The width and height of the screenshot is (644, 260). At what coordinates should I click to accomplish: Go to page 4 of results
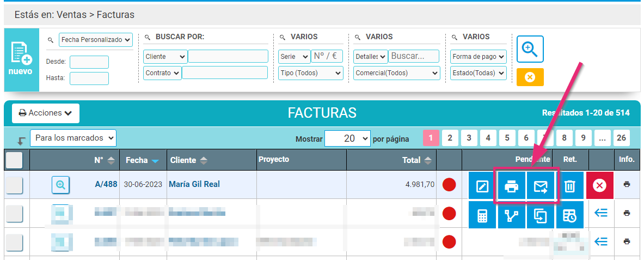488,138
